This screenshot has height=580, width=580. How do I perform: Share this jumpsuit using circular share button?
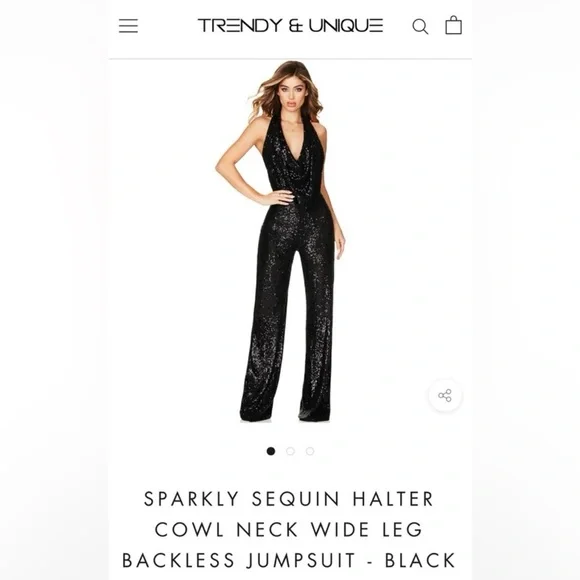(445, 395)
